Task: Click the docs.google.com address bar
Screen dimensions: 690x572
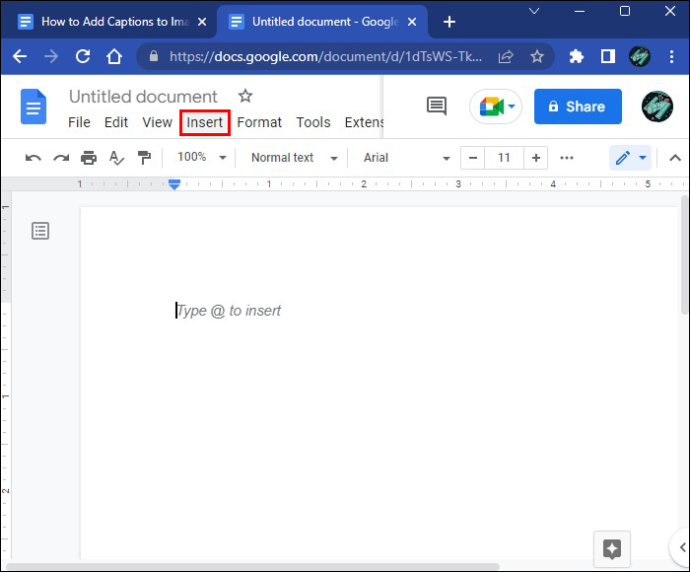Action: (326, 56)
